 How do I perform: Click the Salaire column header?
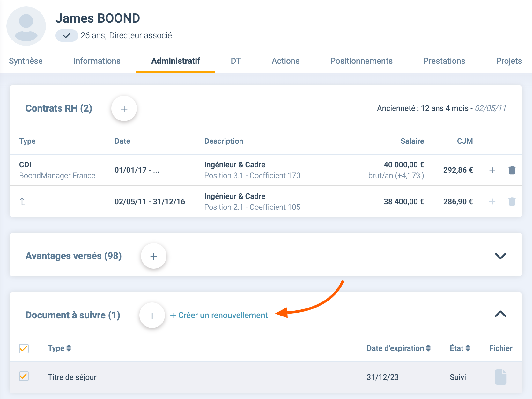412,141
